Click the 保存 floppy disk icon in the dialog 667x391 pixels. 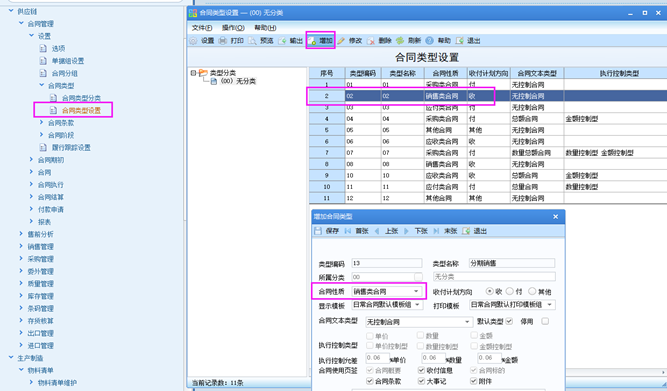pos(318,231)
